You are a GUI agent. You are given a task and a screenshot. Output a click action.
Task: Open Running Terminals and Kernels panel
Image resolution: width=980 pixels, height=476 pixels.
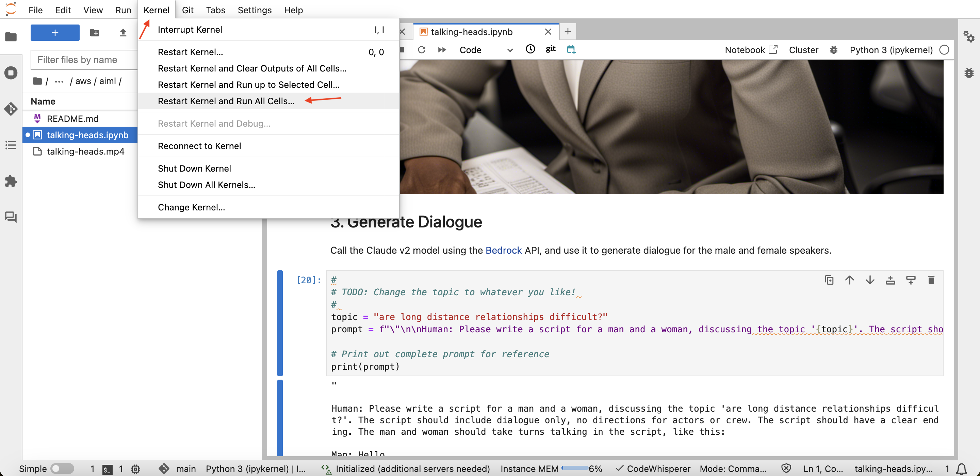point(11,73)
